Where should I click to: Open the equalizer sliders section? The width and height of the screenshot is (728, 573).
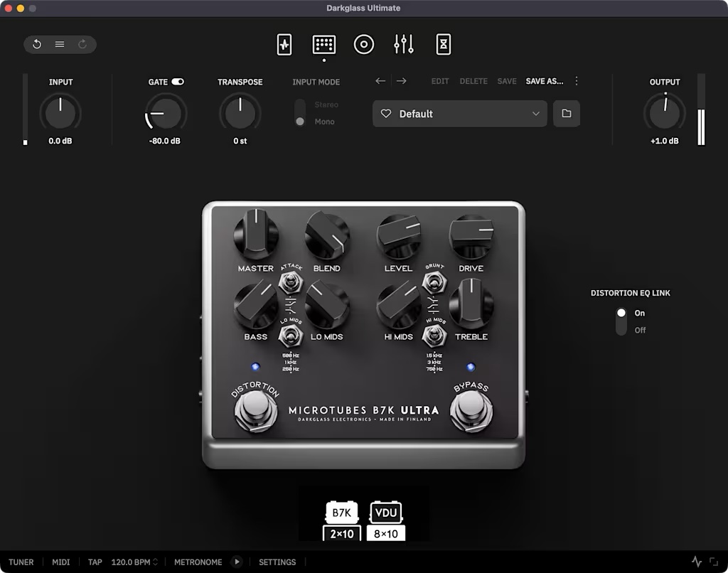pos(404,45)
